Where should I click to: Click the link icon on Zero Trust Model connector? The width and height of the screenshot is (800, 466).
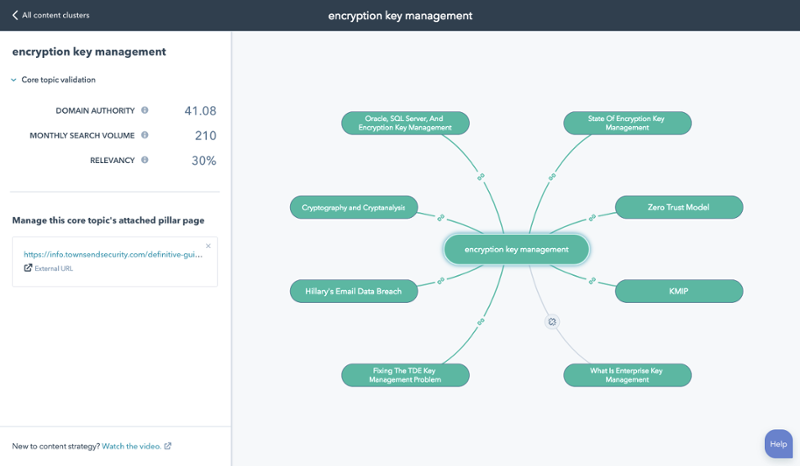(592, 216)
